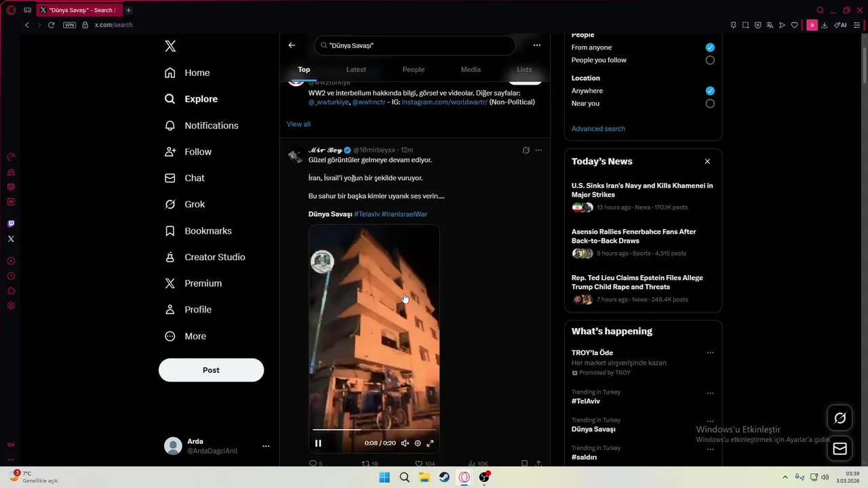The height and width of the screenshot is (488, 868).
Task: Open Explore in the sidebar
Action: pyautogui.click(x=191, y=99)
